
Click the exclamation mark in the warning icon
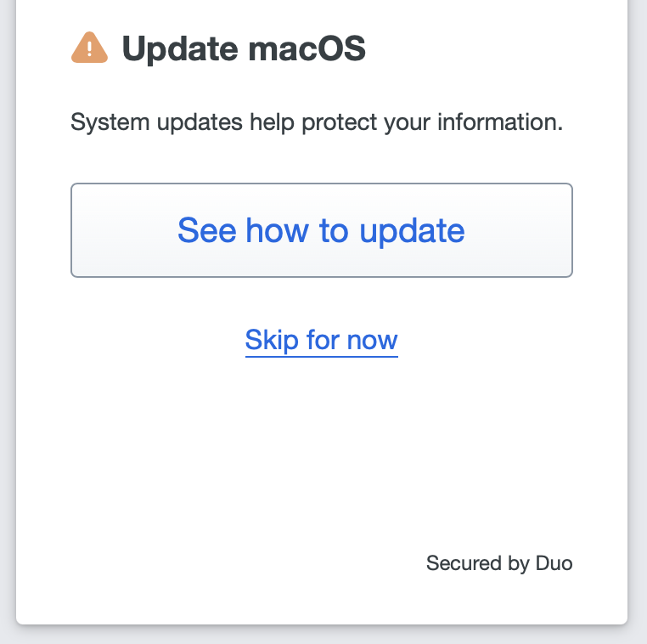tap(89, 50)
